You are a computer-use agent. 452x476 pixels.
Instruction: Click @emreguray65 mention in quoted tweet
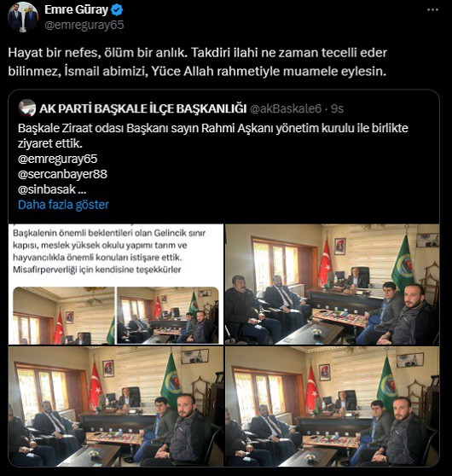(x=58, y=159)
